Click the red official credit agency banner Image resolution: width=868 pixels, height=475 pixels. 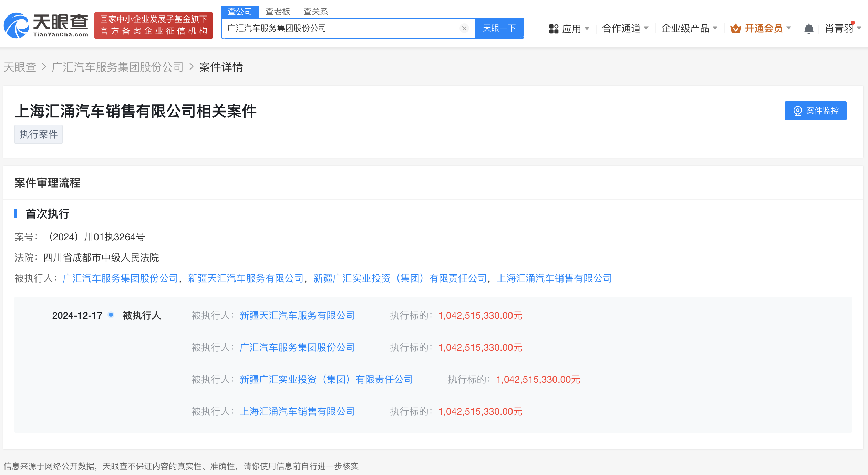153,25
